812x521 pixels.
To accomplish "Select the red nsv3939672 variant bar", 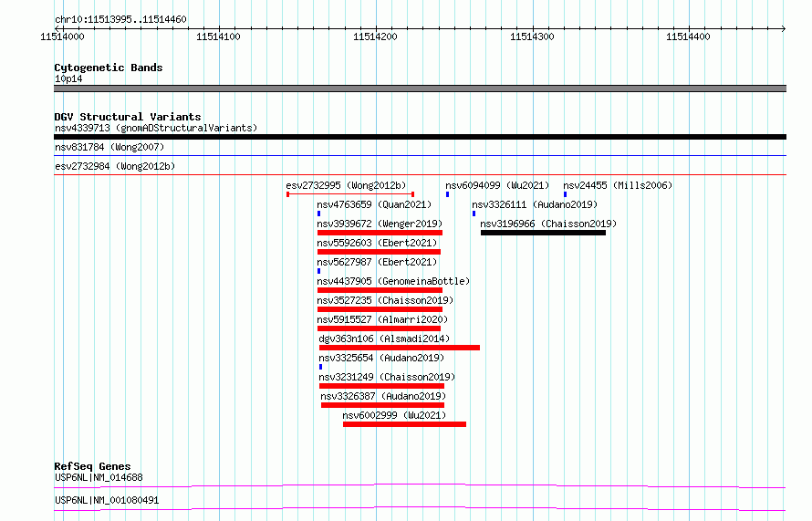I will (x=380, y=233).
